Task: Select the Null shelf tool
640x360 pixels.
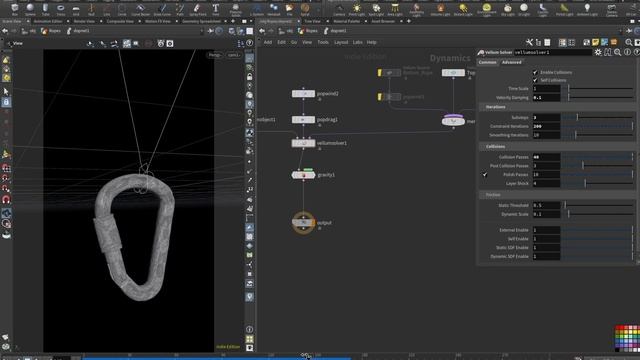Action: tap(91, 9)
